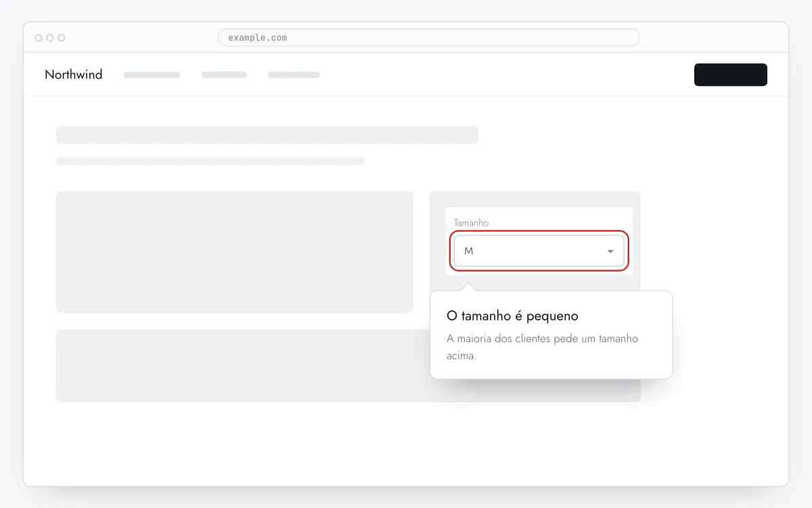Click the Northwind logo text
812x508 pixels.
[73, 75]
